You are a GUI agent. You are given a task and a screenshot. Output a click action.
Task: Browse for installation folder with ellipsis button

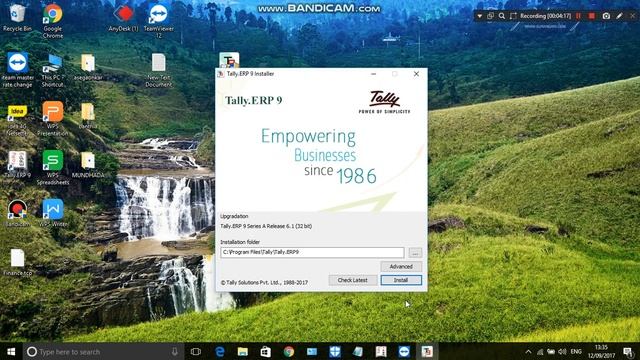(x=415, y=253)
